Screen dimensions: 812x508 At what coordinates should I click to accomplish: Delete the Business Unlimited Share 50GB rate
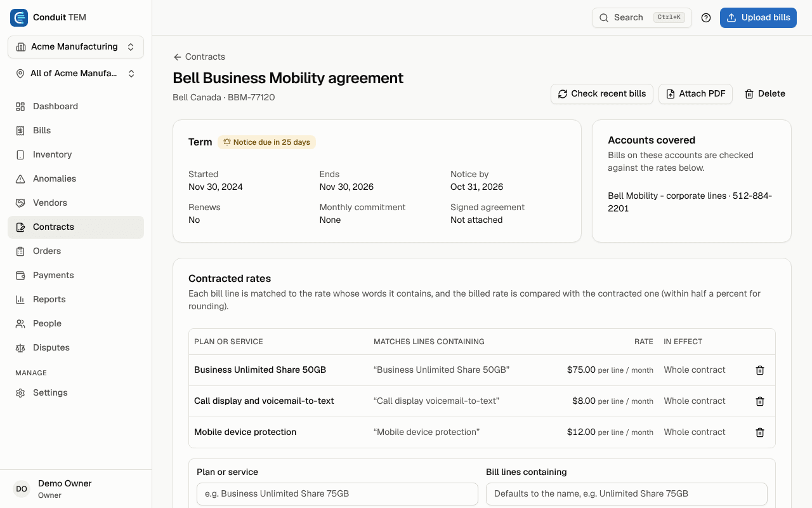click(760, 370)
